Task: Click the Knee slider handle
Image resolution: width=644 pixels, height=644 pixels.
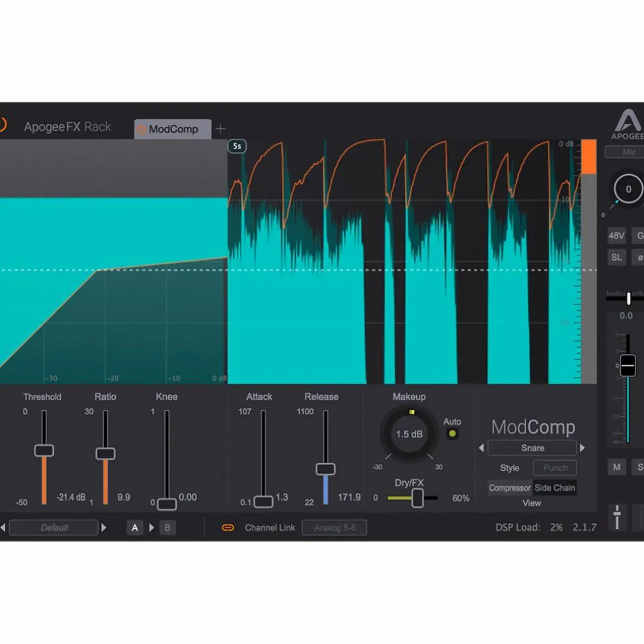Action: pos(167,505)
